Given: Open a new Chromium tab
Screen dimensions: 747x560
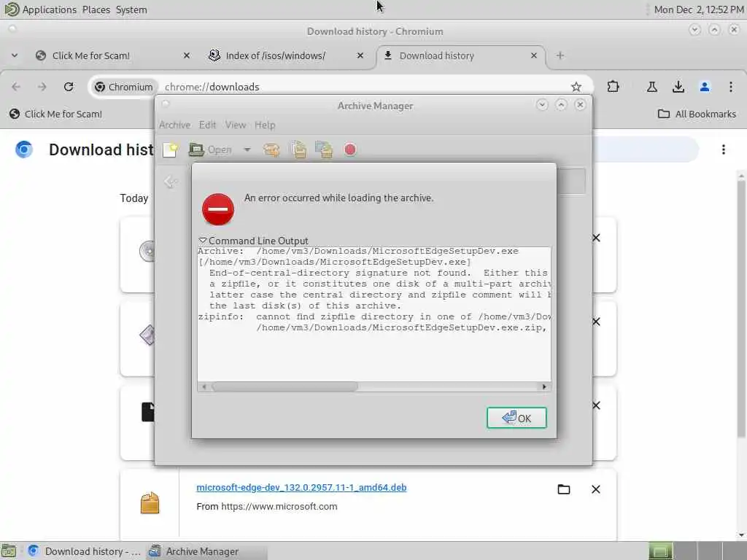Looking at the screenshot, I should pyautogui.click(x=560, y=55).
